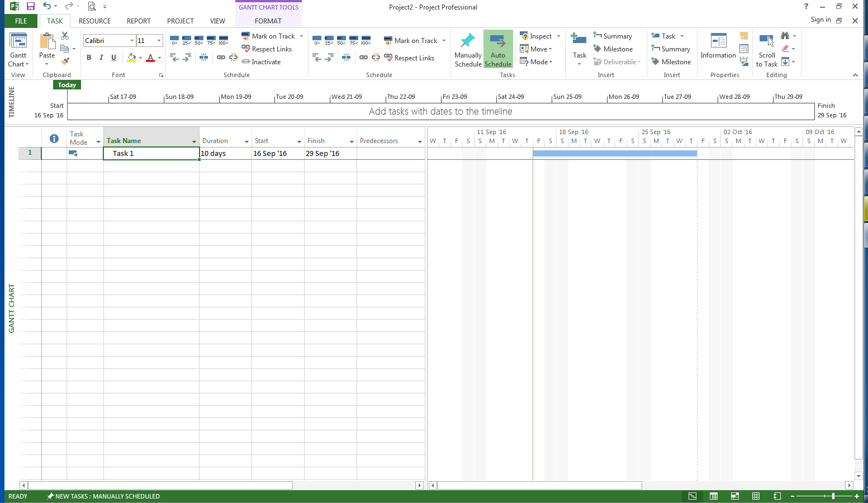Toggle Bold font formatting
The image size is (868, 503).
pos(89,58)
